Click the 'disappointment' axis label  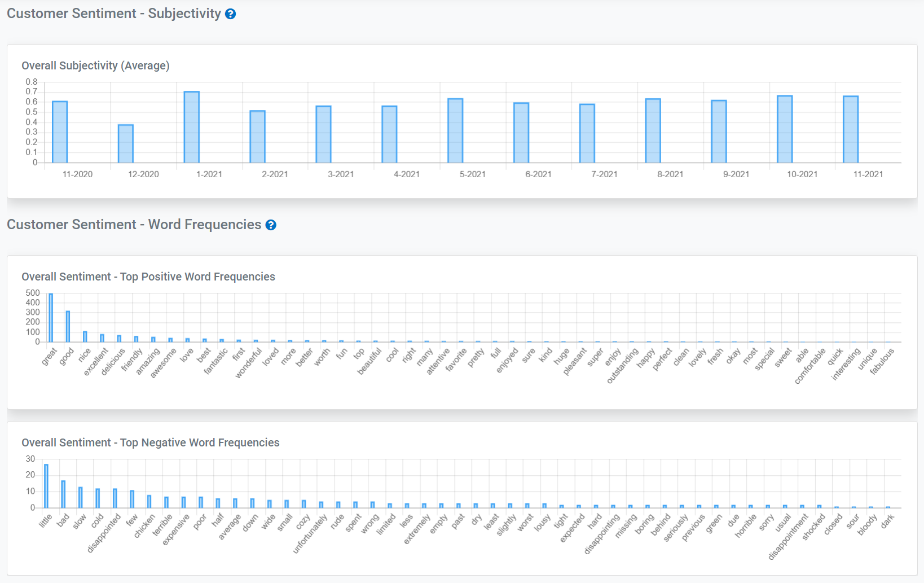pos(789,537)
